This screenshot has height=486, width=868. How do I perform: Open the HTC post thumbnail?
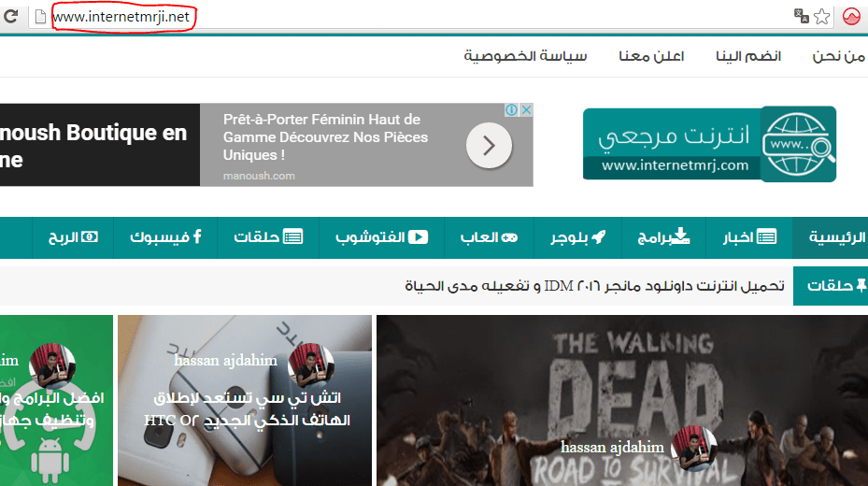pyautogui.click(x=245, y=401)
